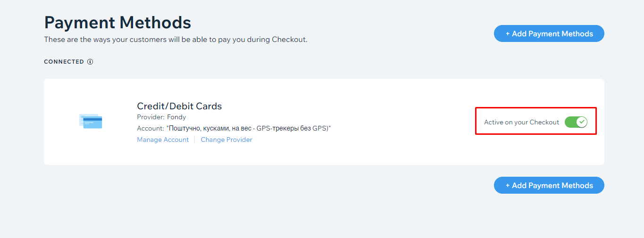Click the "Account:" field label
Screen dimensions: 644x238
pos(151,128)
